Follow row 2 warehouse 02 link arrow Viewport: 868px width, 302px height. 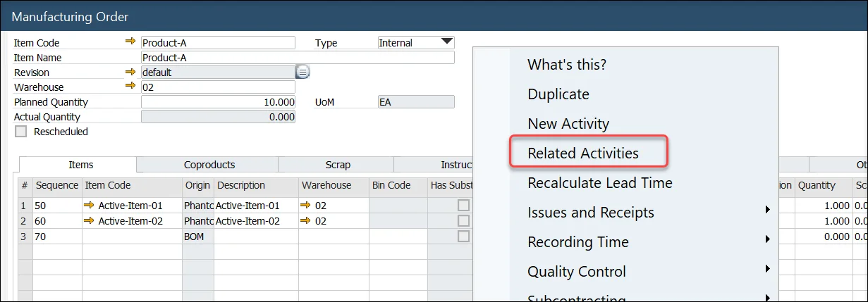[x=306, y=221]
